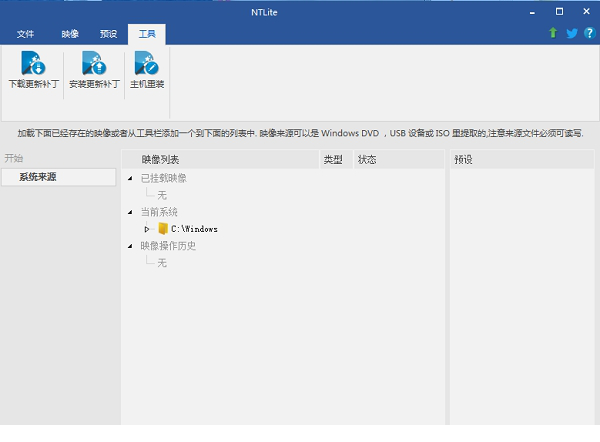Click the 预设 panel header
This screenshot has width=600, height=442.
click(x=522, y=160)
